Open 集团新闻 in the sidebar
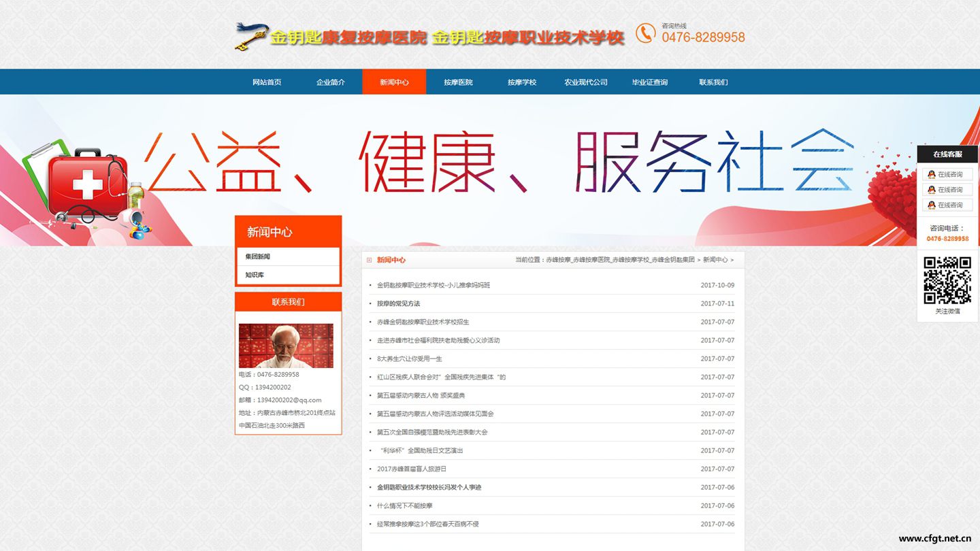This screenshot has height=551, width=980. coord(258,256)
